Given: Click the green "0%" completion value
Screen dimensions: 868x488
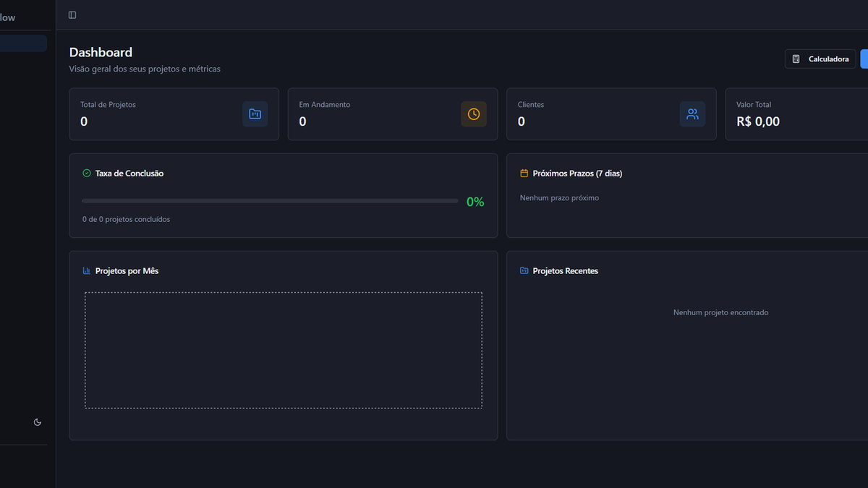Looking at the screenshot, I should coord(475,202).
